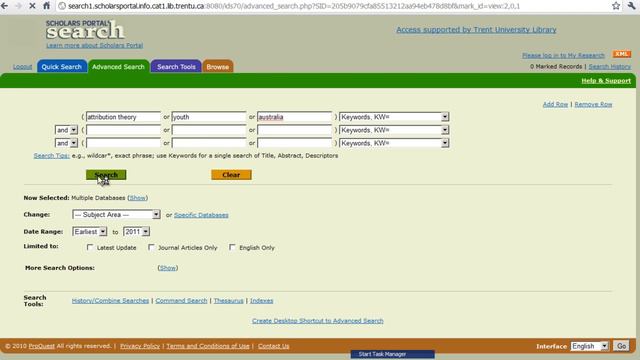Open Help & Support link
The image size is (640, 360).
click(606, 80)
